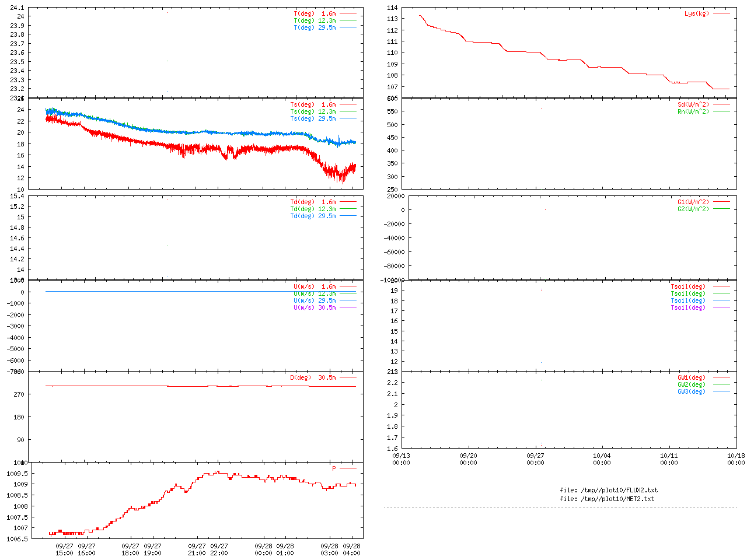Image resolution: width=747 pixels, height=560 pixels.
Task: Click the 'Td(deg) 29.5m' legend text
Action: [x=313, y=216]
